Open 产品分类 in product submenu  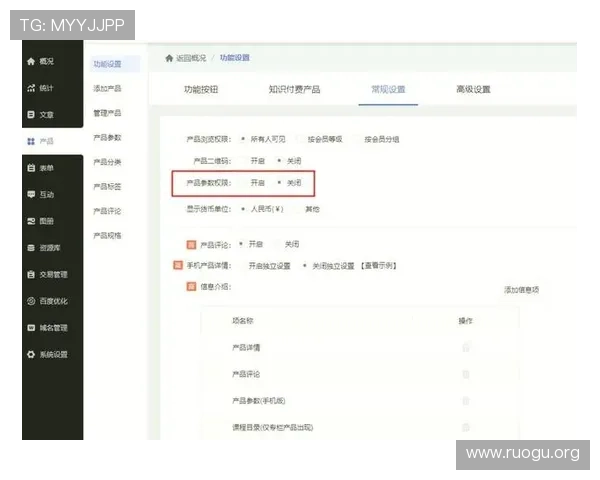pyautogui.click(x=107, y=162)
